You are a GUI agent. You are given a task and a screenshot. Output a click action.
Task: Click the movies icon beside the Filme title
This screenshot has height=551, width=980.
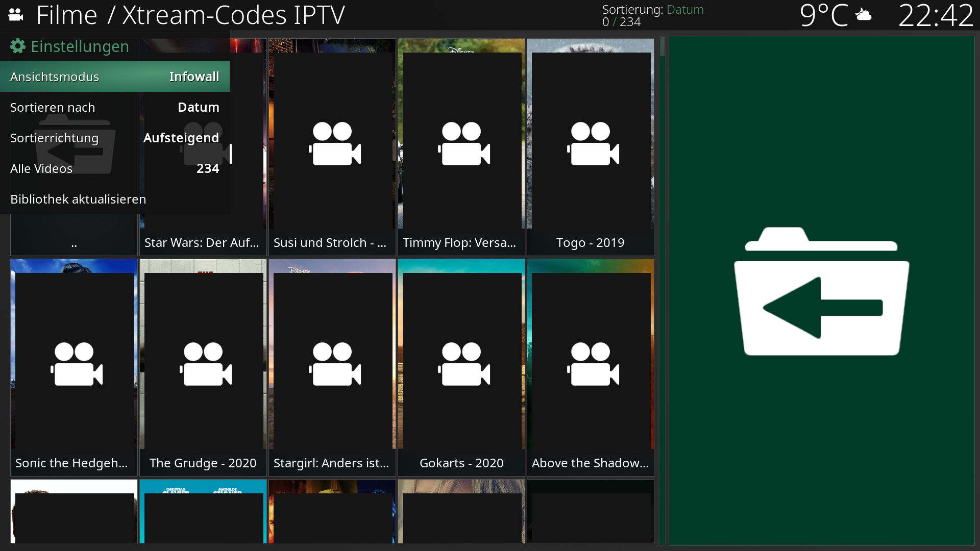click(16, 15)
